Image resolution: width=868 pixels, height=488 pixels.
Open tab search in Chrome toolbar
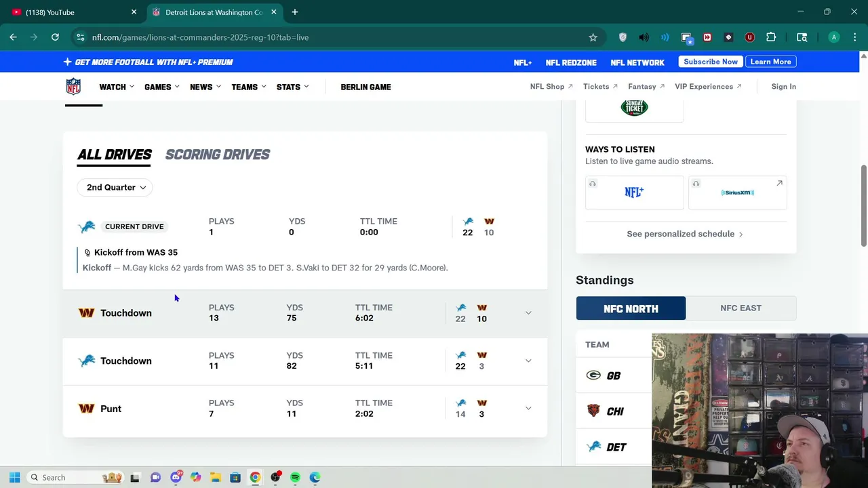(802, 37)
